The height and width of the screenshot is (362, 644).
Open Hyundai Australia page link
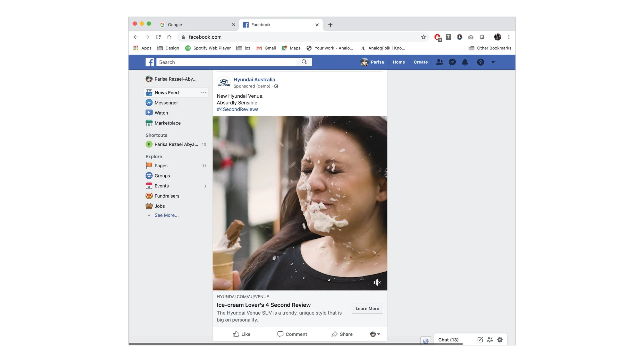pos(254,80)
